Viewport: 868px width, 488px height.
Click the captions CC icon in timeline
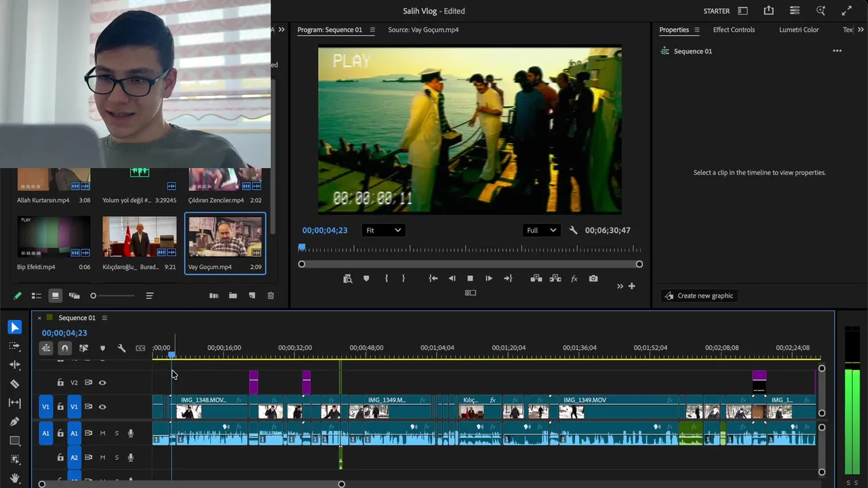(140, 348)
